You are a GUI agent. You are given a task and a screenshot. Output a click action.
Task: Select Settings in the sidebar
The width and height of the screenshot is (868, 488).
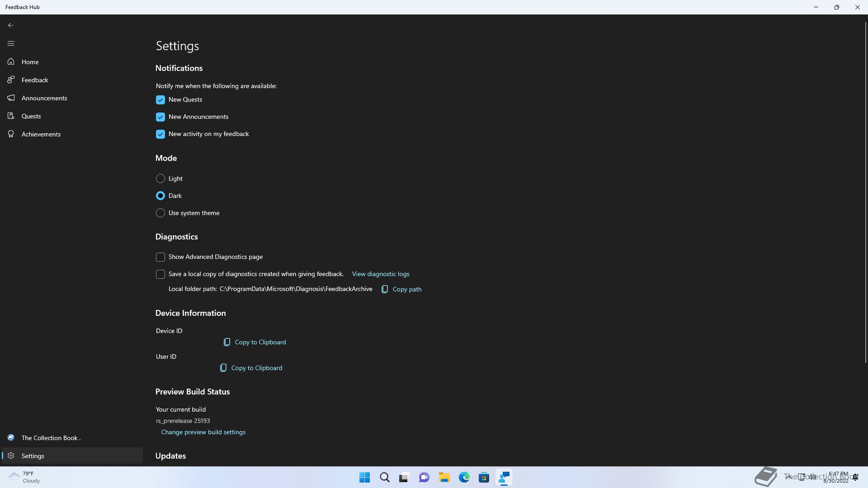tap(33, 456)
